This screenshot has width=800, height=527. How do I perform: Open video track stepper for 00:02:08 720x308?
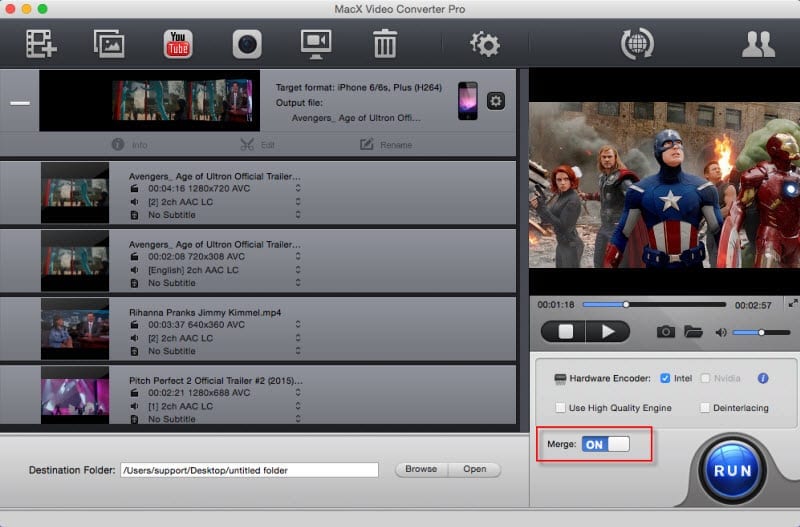pos(298,256)
